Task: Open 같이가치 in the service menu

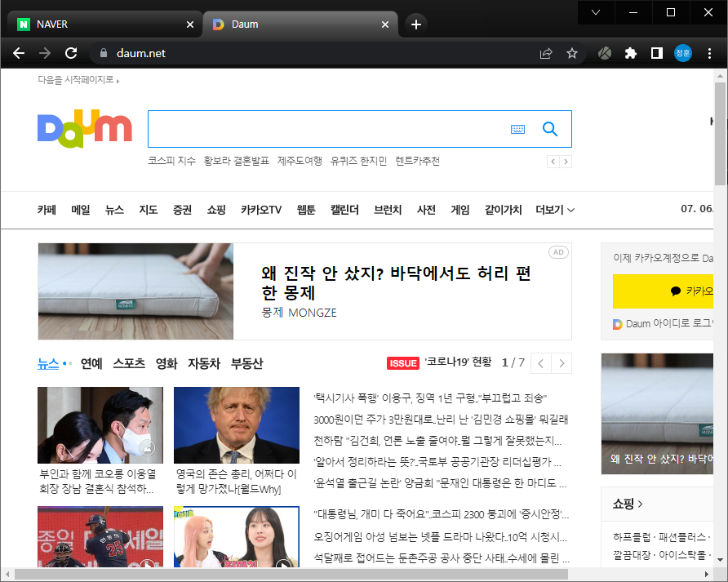Action: click(x=504, y=210)
